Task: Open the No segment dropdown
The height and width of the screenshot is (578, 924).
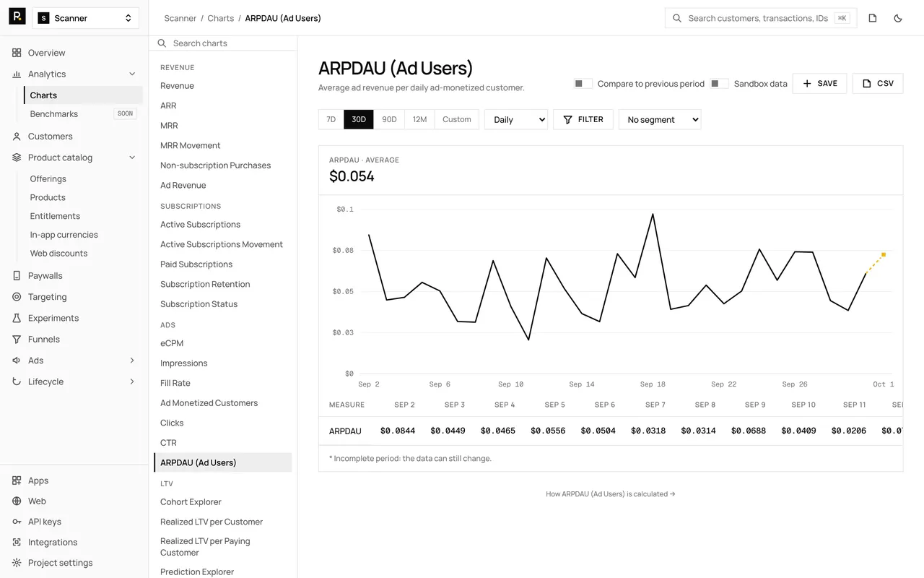Action: pos(660,119)
